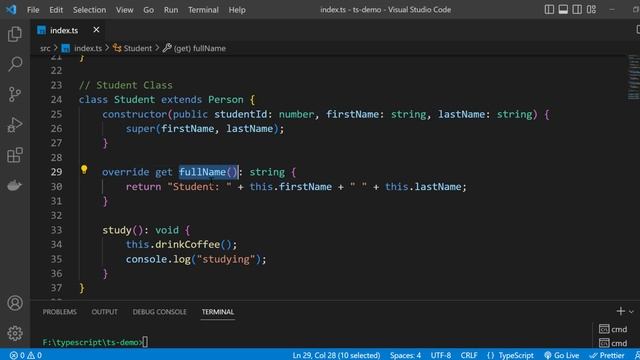Open the Accounts menu icon

(x=15, y=303)
